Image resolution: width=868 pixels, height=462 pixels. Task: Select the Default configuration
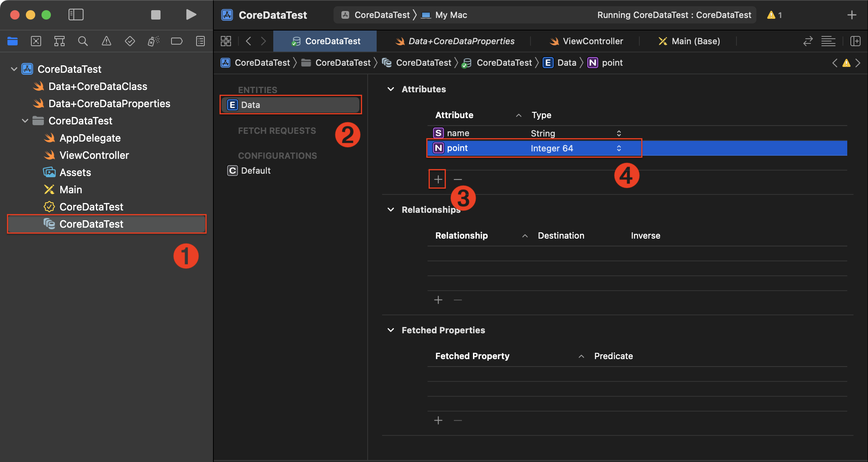255,171
